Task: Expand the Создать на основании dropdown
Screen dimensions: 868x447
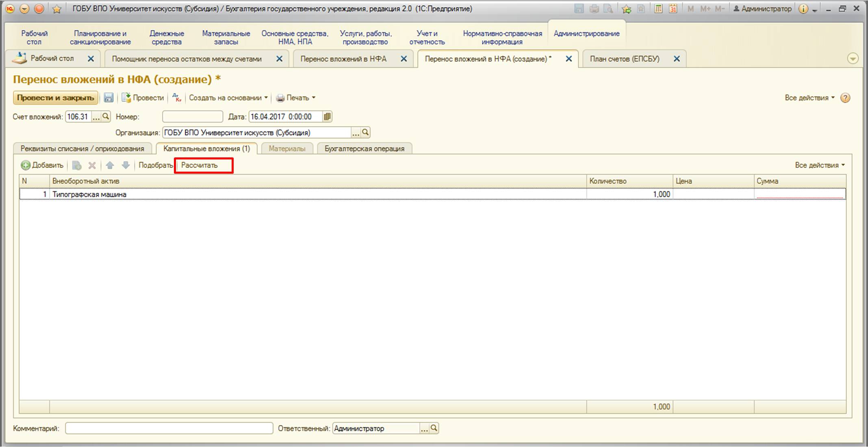Action: 228,98
